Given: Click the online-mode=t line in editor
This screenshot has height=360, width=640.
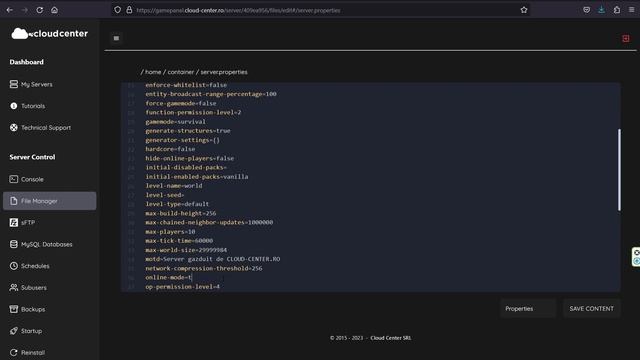Looking at the screenshot, I should [169, 278].
